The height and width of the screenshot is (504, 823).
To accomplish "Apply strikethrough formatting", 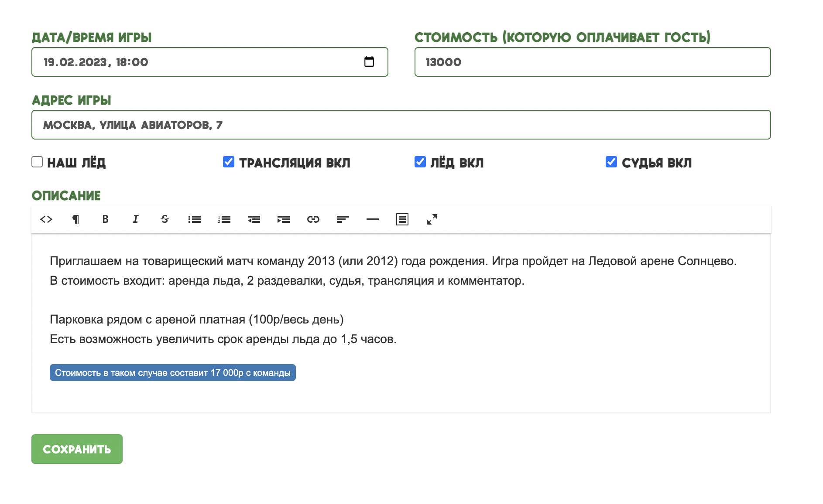I will point(165,219).
